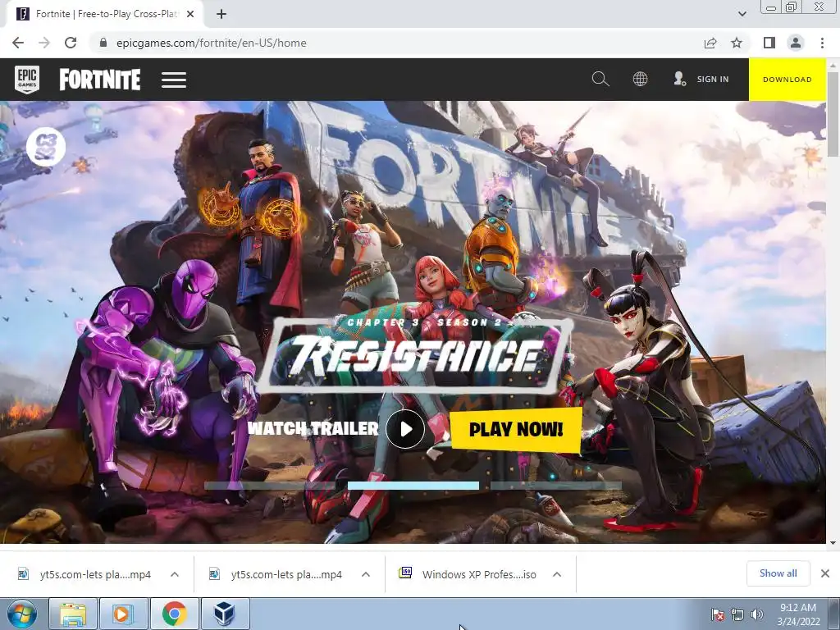Viewport: 840px width, 630px height.
Task: Click the yellow DOWNLOAD button
Action: tap(787, 80)
